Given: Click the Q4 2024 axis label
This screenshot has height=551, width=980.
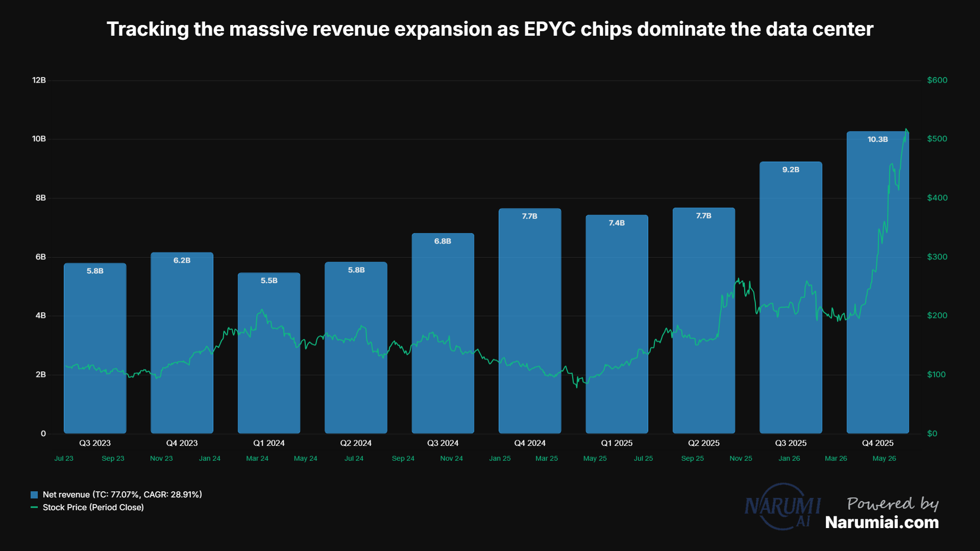Looking at the screenshot, I should click(530, 443).
